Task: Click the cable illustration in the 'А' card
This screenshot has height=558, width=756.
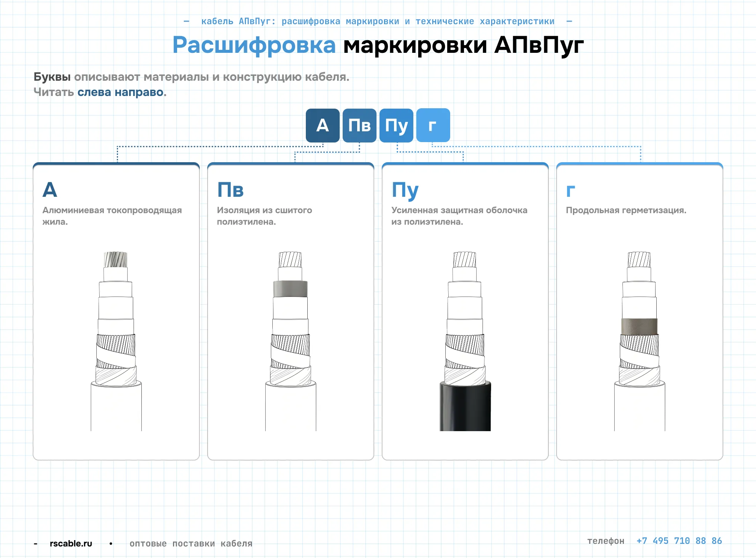Action: tap(116, 341)
